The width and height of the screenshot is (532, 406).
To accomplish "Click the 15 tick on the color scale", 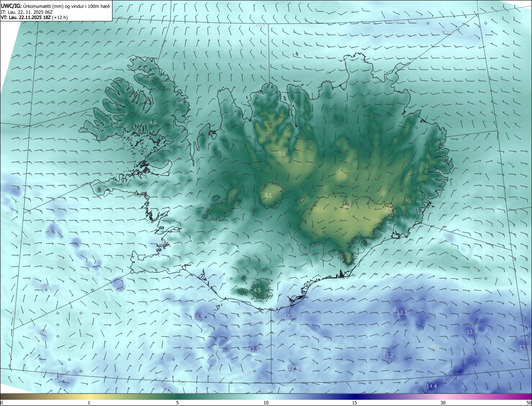I will click(x=355, y=403).
